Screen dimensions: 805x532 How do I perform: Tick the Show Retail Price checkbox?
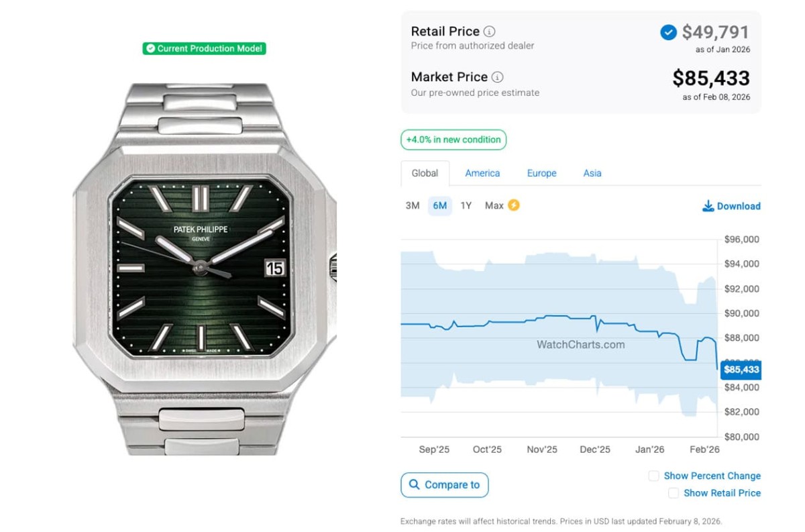coord(674,493)
